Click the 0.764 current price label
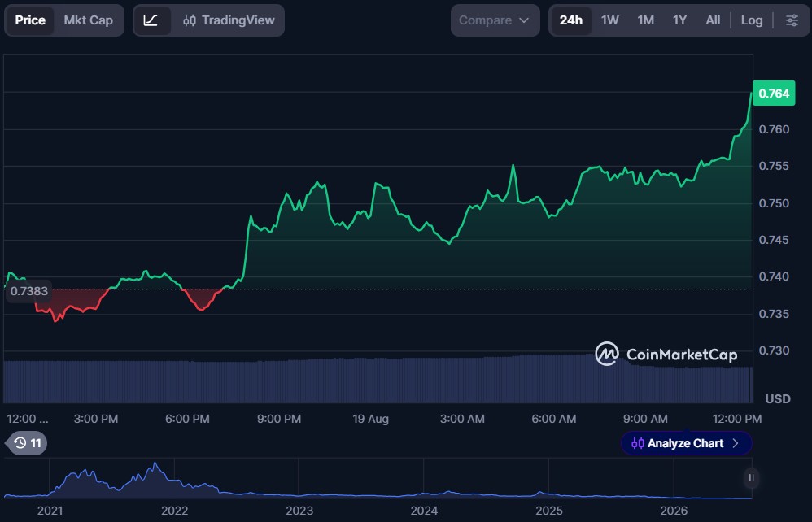Screen dimensions: 812x522 774,94
